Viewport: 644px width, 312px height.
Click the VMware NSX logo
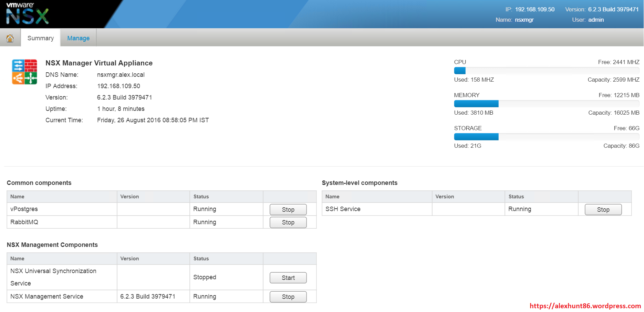(x=27, y=14)
